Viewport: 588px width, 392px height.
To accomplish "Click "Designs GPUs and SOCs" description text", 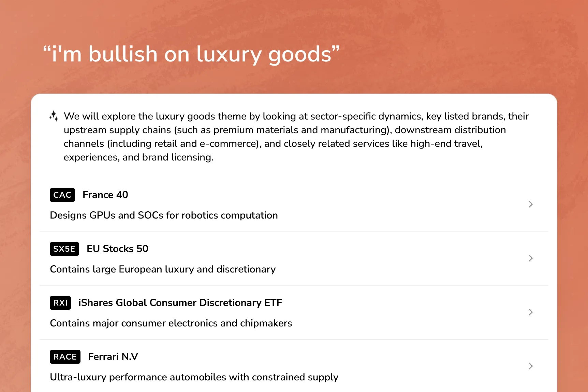I will 164,215.
